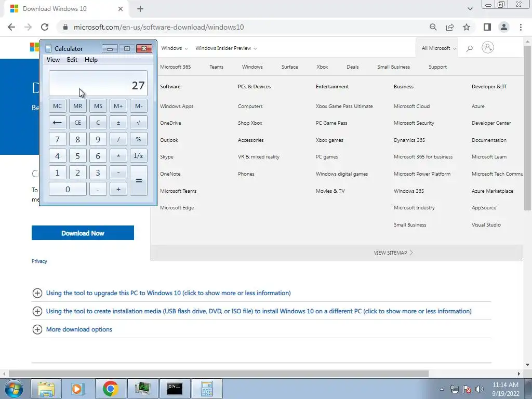Click the scroll right arrow on horizontal scrollbar
This screenshot has width=532, height=399.
(x=519, y=374)
